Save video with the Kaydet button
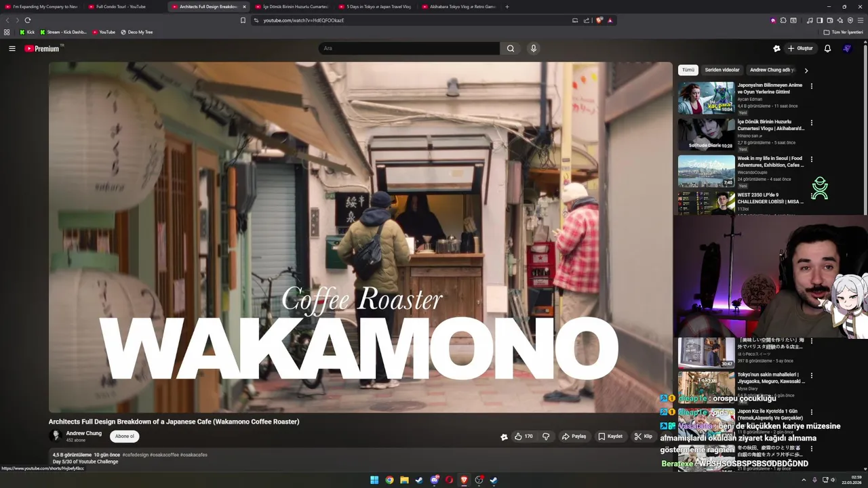 [610, 436]
